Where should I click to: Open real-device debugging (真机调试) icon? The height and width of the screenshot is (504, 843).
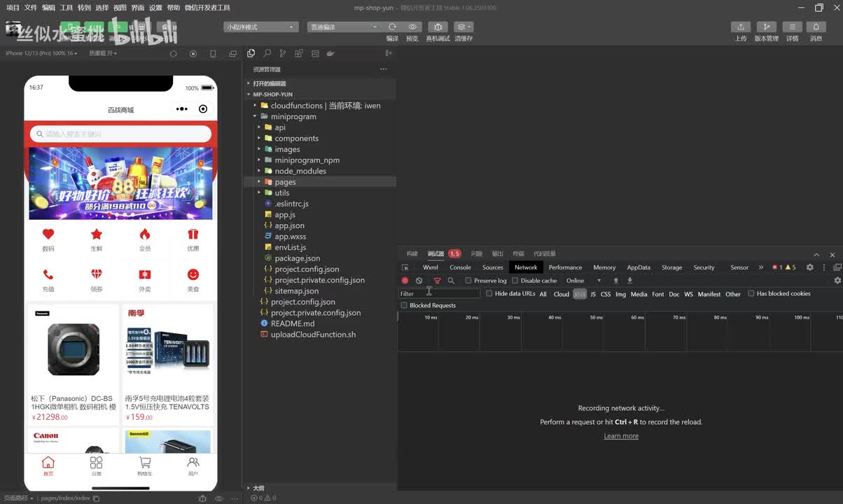coord(438,27)
